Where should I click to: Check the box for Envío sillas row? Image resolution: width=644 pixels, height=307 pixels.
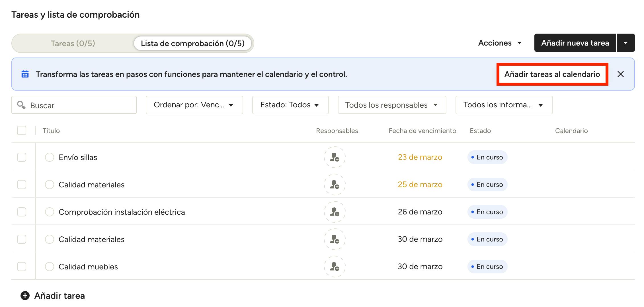(22, 157)
